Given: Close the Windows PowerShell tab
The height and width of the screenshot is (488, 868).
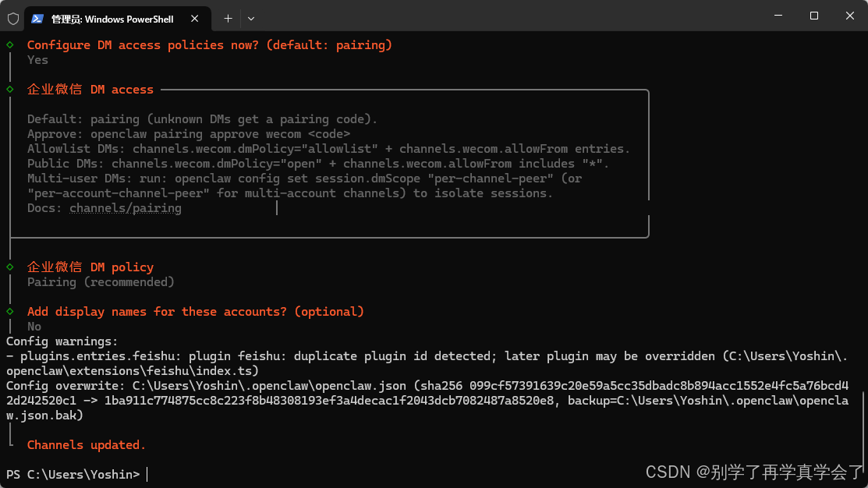Looking at the screenshot, I should (x=195, y=19).
